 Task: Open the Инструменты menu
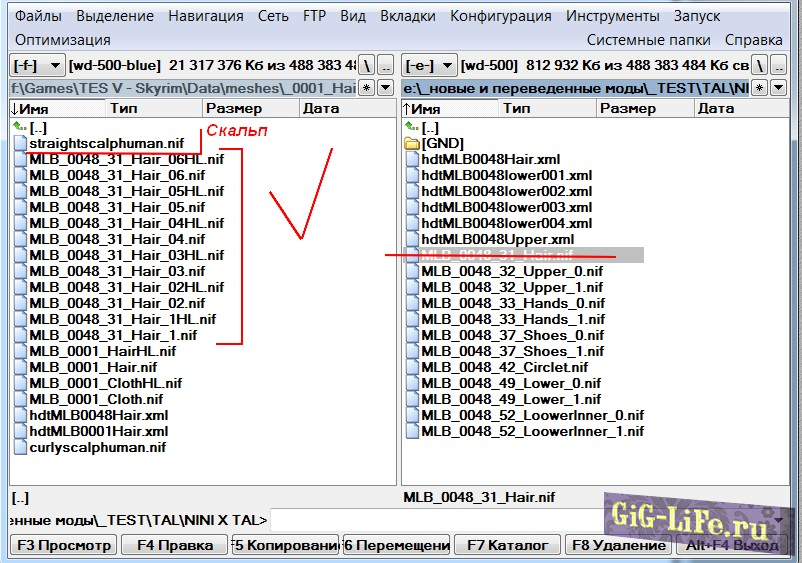(612, 16)
